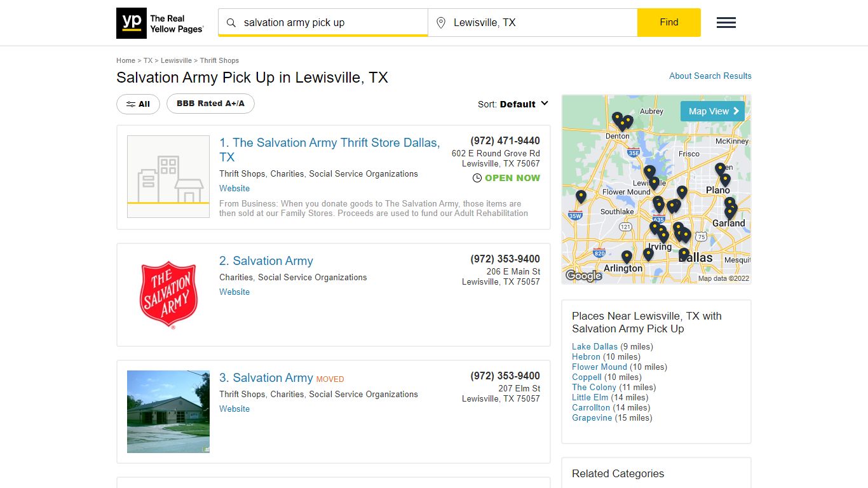Viewport: 868px width, 488px height.
Task: Click the red Salvation Army shield logo thumbnail
Action: point(168,294)
